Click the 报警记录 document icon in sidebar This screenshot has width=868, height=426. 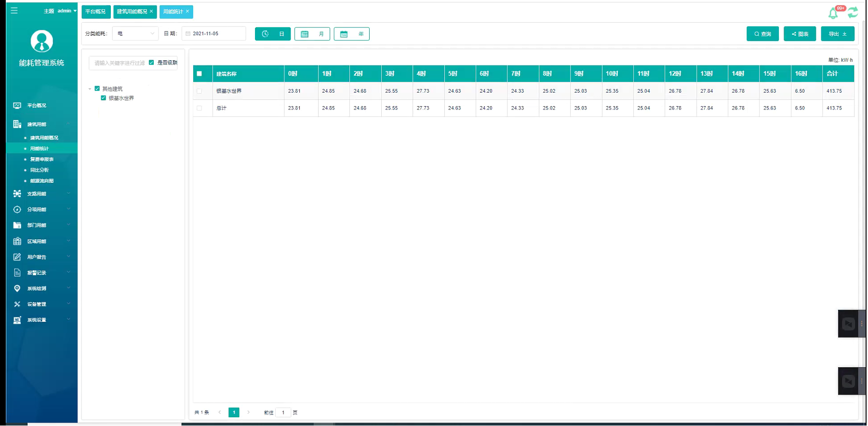tap(17, 273)
